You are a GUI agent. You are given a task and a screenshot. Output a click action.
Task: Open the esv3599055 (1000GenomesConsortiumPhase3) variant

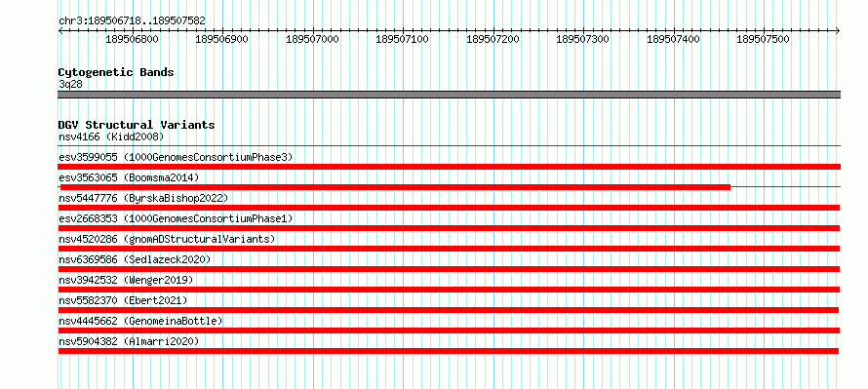click(x=176, y=157)
